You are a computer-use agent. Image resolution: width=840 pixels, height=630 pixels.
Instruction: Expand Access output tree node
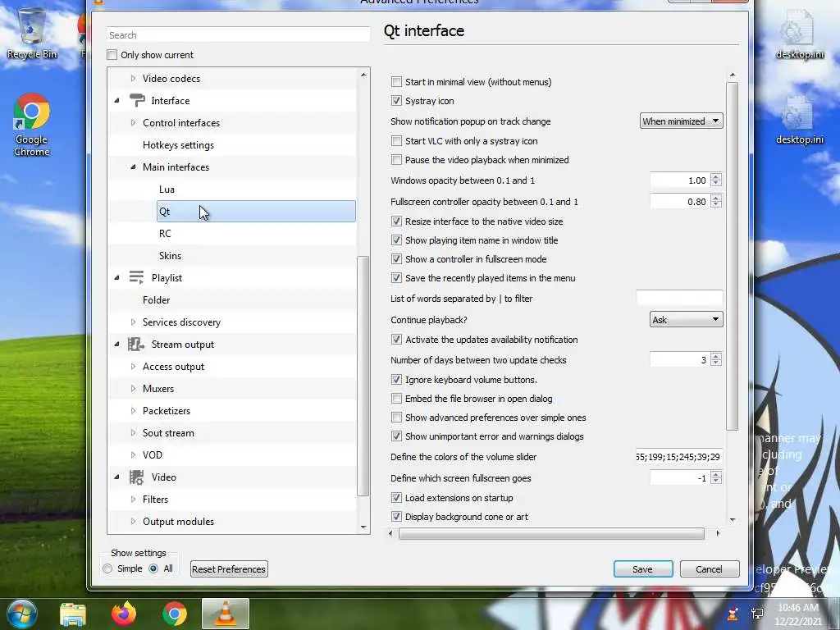click(133, 367)
